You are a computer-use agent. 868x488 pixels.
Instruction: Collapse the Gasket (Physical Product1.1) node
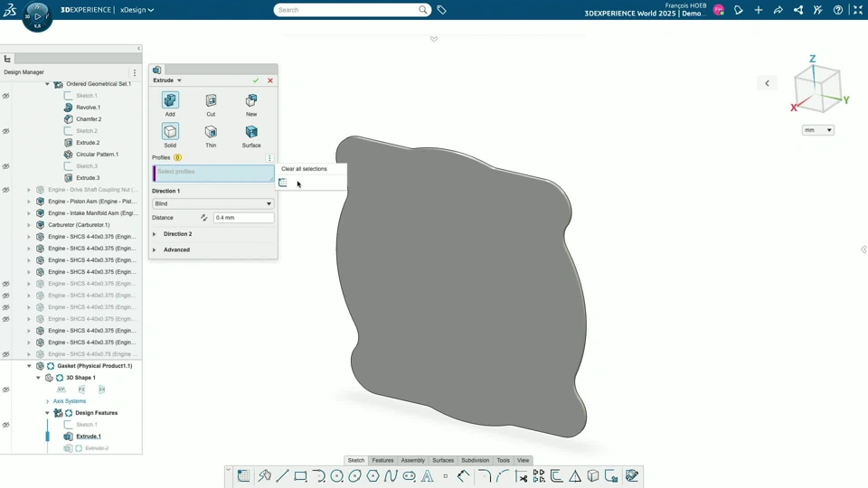(x=29, y=366)
